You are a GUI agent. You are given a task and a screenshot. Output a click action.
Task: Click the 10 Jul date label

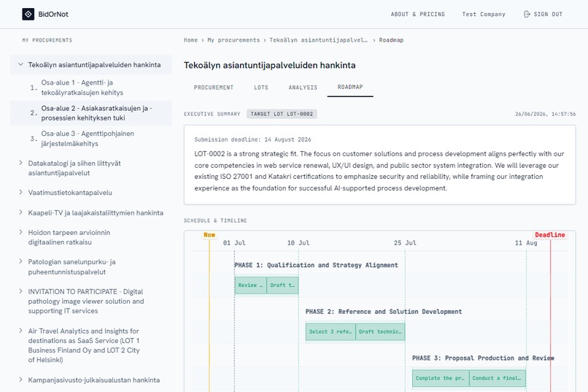[x=298, y=243]
